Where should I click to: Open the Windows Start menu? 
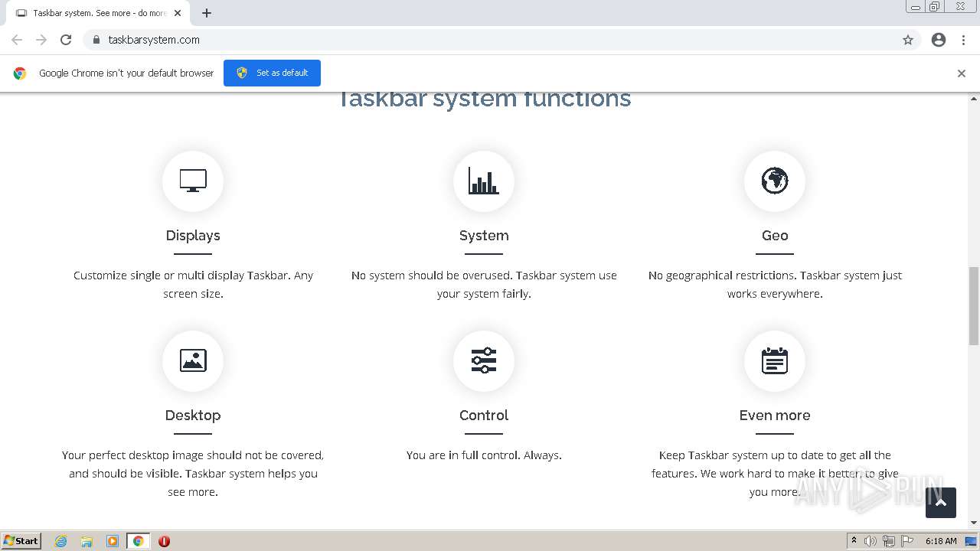21,541
